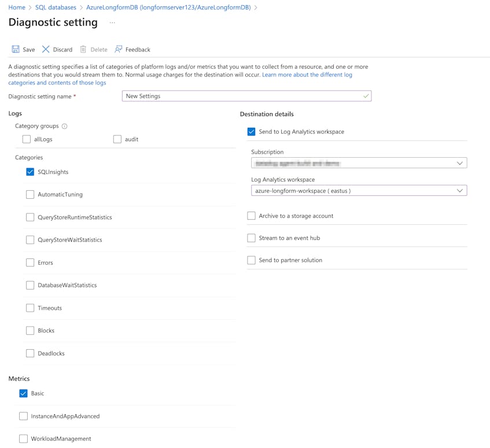
Task: Click the Destination details heading
Action: coord(267,114)
